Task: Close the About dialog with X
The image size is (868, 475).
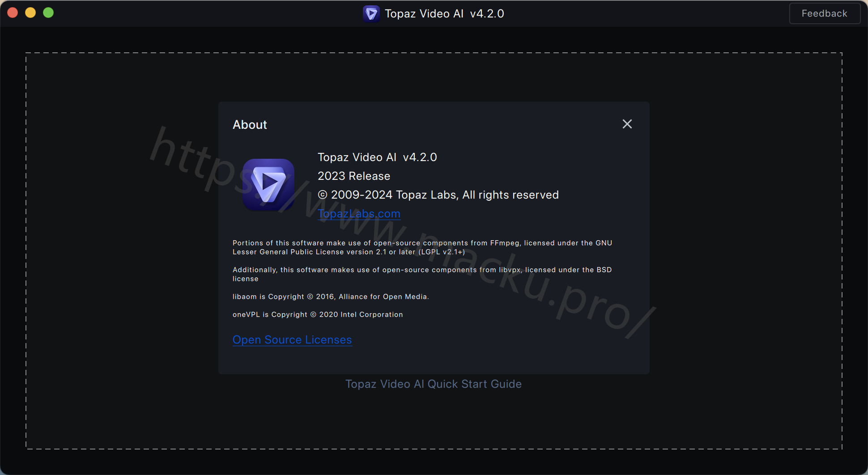Action: [x=627, y=124]
